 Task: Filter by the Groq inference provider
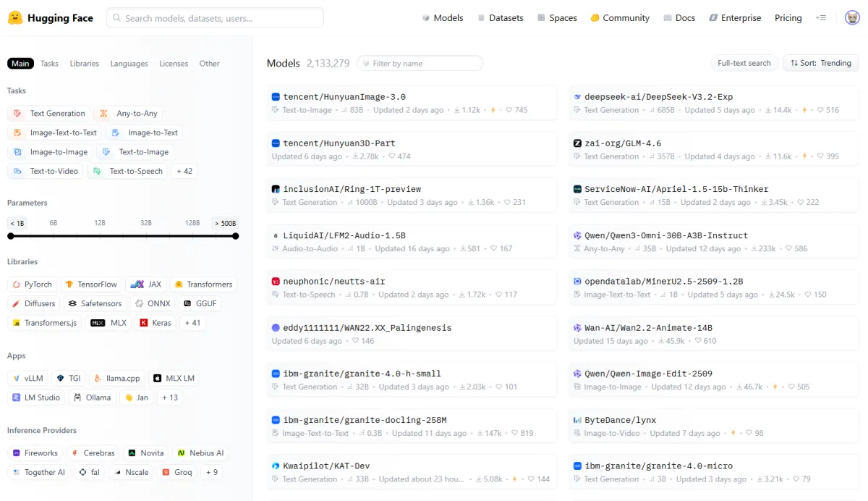pyautogui.click(x=177, y=472)
